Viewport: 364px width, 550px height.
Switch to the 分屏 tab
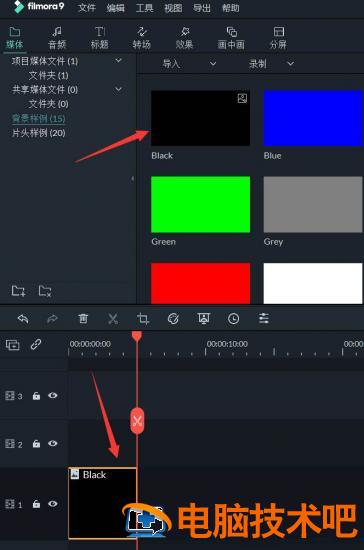click(x=278, y=38)
